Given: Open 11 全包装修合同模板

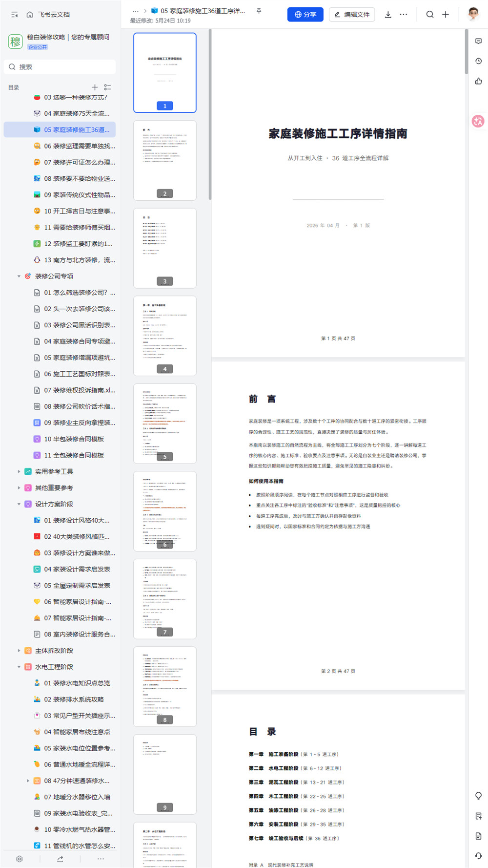Looking at the screenshot, I should pyautogui.click(x=60, y=455).
